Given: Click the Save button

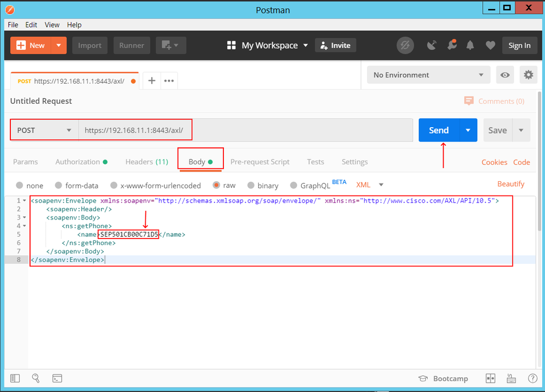Looking at the screenshot, I should (x=497, y=130).
